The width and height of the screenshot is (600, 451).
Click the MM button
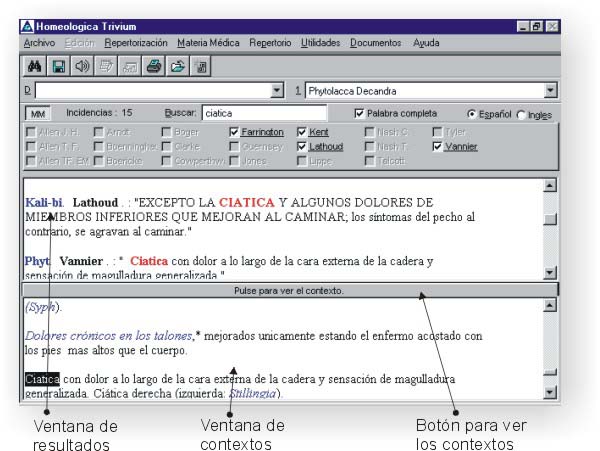click(38, 114)
